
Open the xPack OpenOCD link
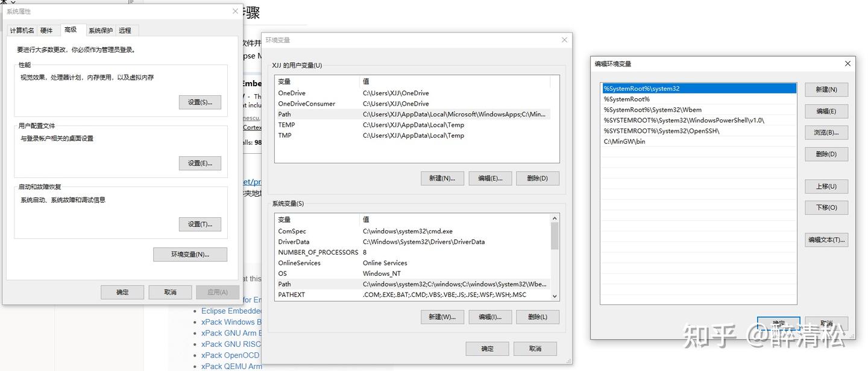(x=230, y=355)
